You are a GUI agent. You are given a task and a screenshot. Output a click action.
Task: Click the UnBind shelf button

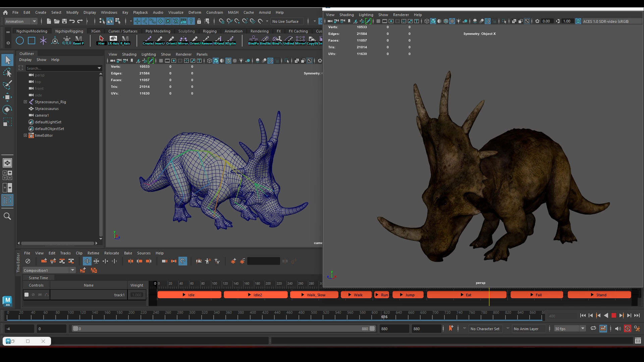point(288,41)
